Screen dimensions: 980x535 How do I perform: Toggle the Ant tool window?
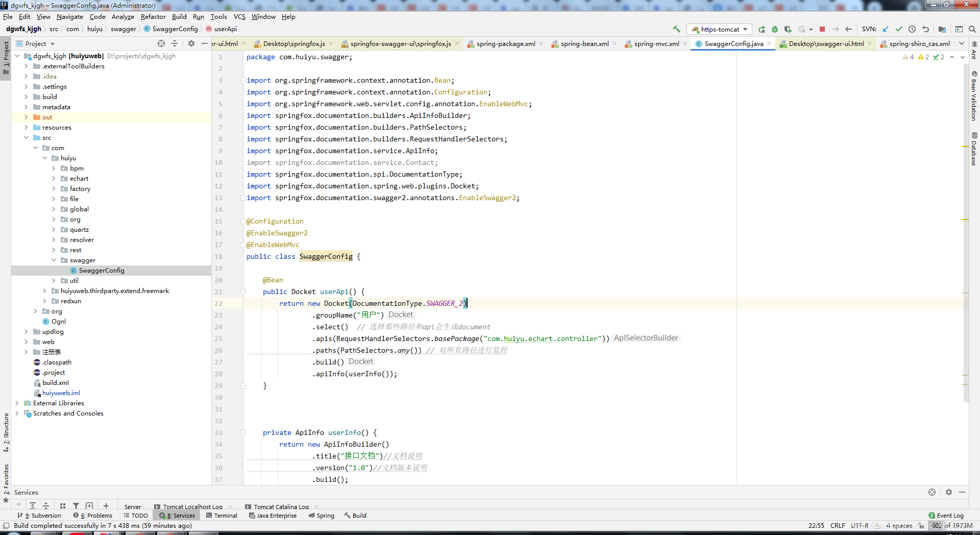974,50
